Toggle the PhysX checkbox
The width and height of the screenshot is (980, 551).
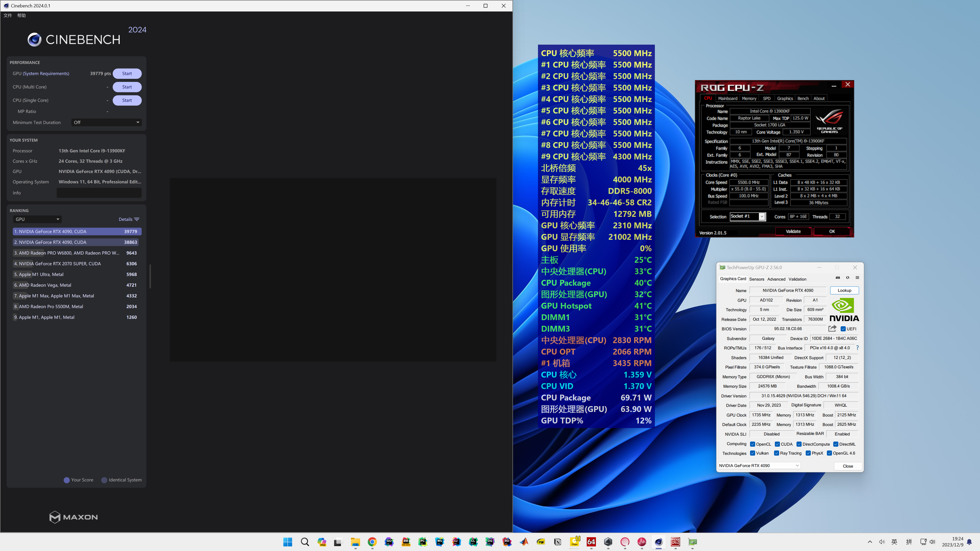point(808,453)
